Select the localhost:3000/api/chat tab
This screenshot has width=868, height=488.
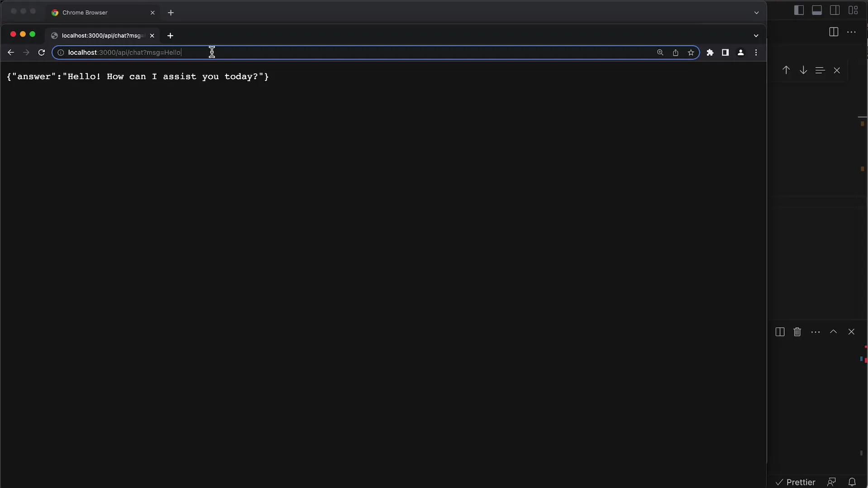tap(103, 35)
